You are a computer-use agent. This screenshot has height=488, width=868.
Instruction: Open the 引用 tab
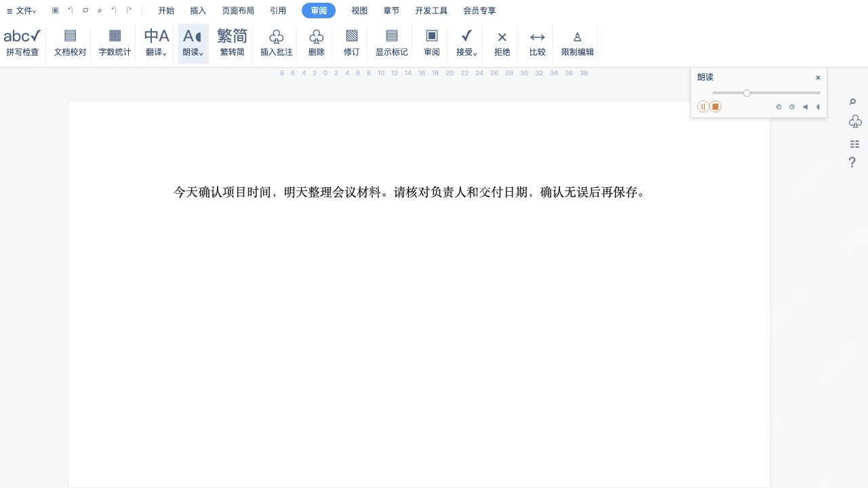[278, 11]
